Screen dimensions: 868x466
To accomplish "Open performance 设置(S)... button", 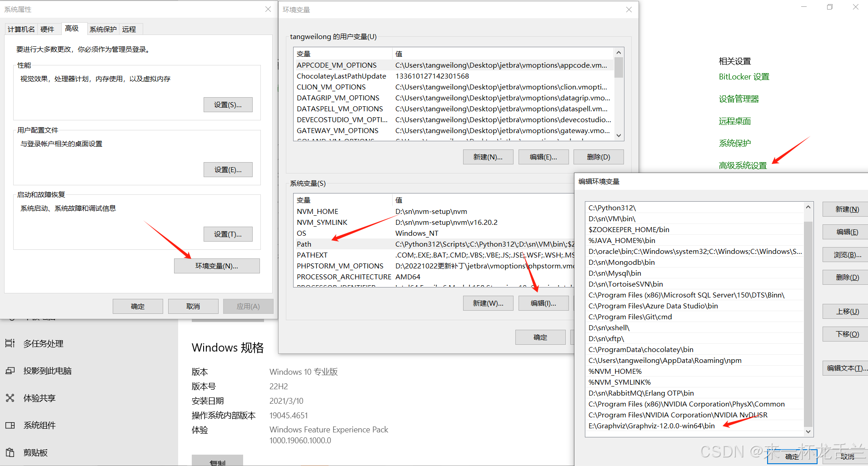I will pos(228,104).
